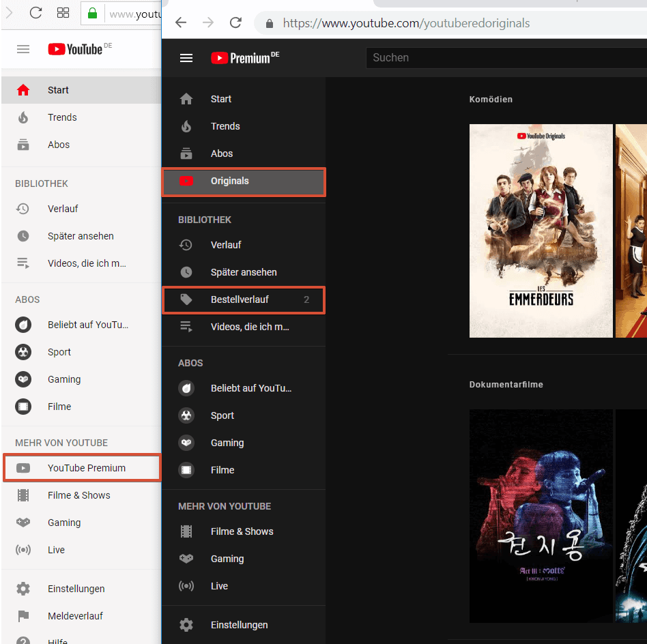647x644 pixels.
Task: Click Abos subscriptions icon in dark sidebar
Action: [x=186, y=153]
